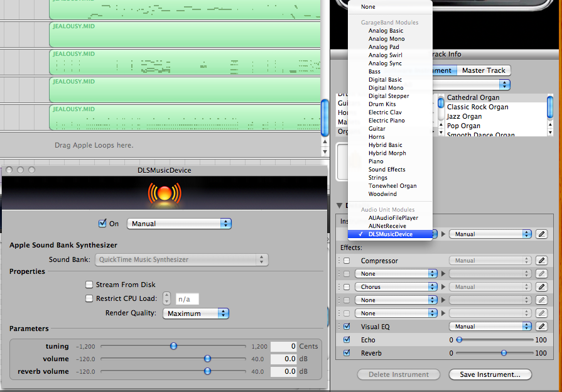Image resolution: width=562 pixels, height=392 pixels.
Task: Open the Chorus effect dropdown
Action: coord(396,287)
